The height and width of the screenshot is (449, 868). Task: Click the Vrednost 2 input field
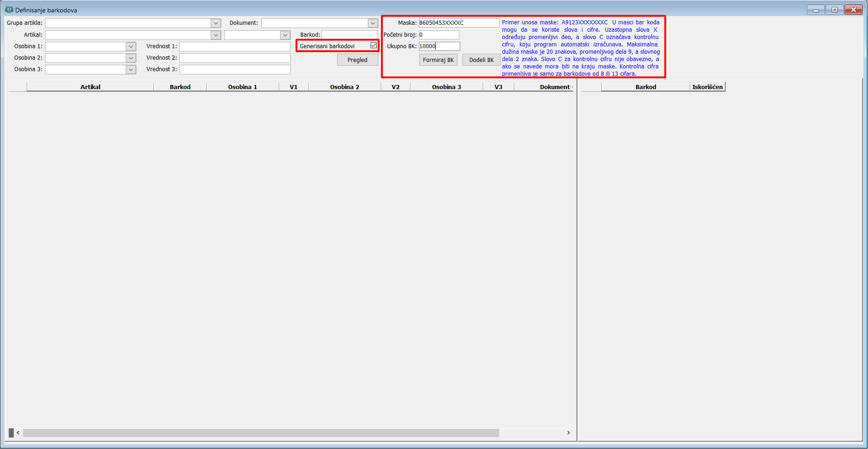point(235,58)
